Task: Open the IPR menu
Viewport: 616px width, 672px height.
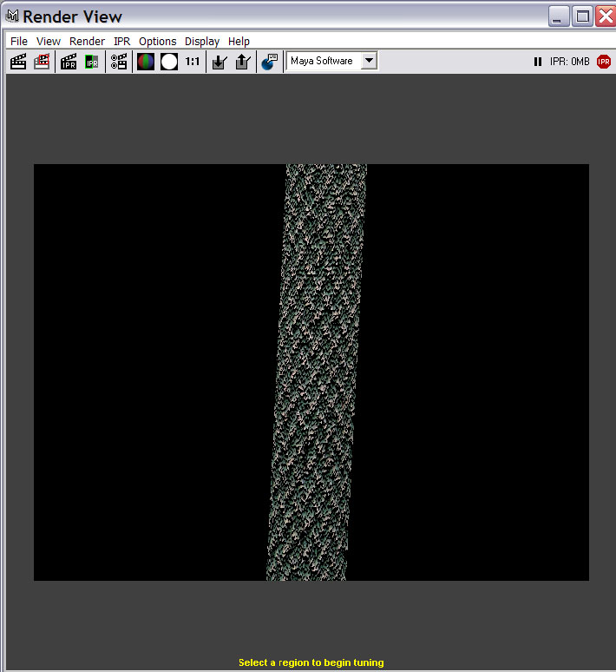Action: [122, 41]
